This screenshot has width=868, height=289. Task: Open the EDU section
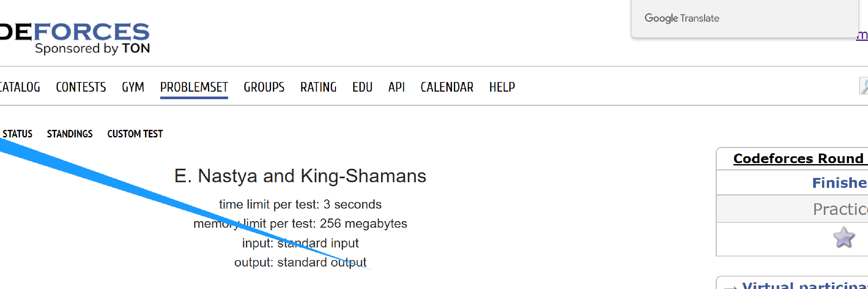pyautogui.click(x=362, y=87)
